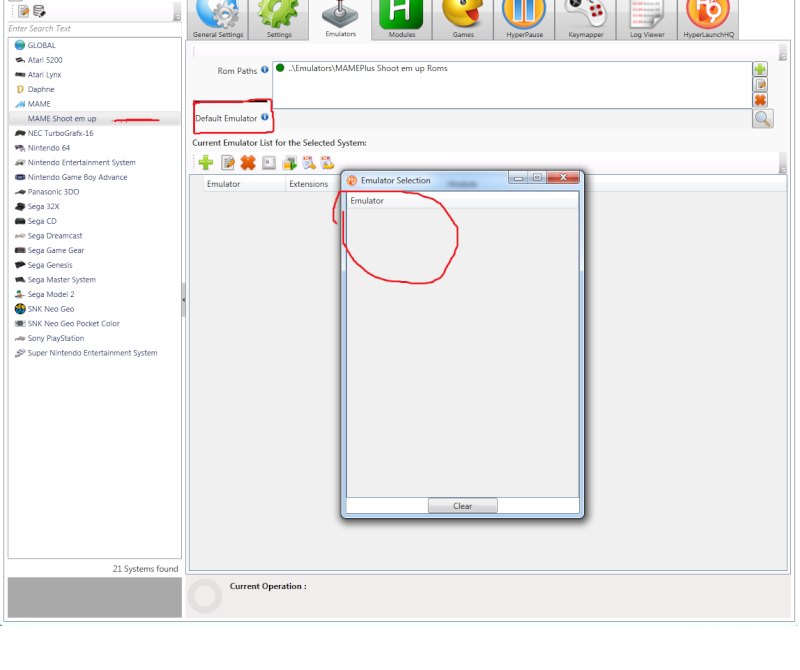Screen dimensions: 800x670
Task: Close the Emulator Selection window
Action: 563,178
